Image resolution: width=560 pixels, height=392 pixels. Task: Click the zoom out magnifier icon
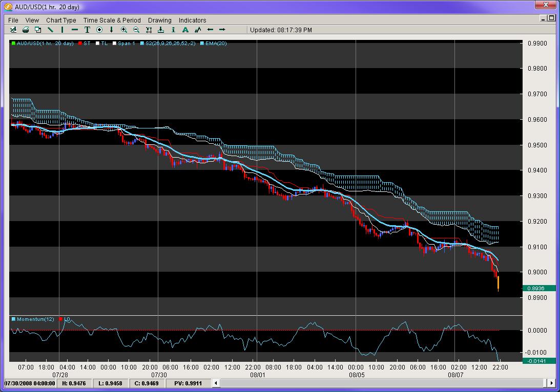[136, 30]
